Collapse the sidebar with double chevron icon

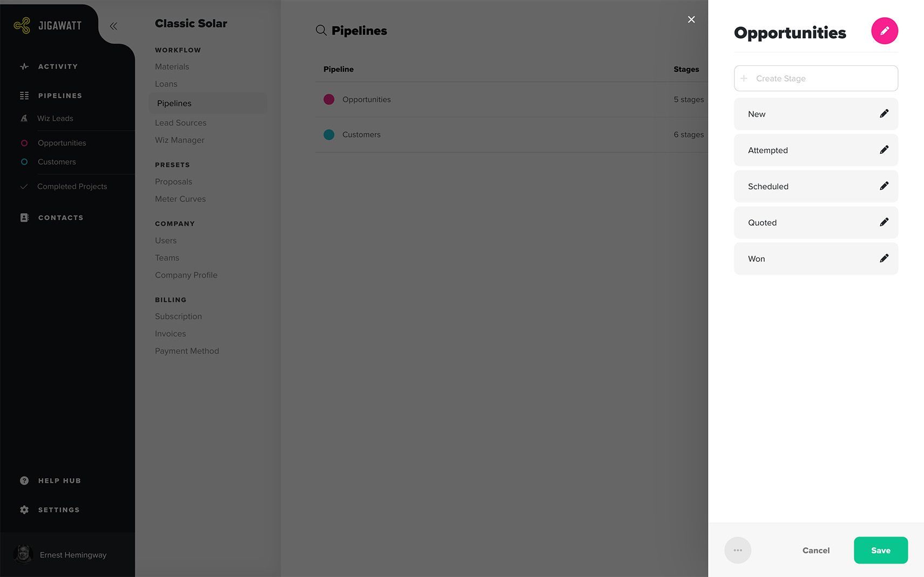[113, 26]
